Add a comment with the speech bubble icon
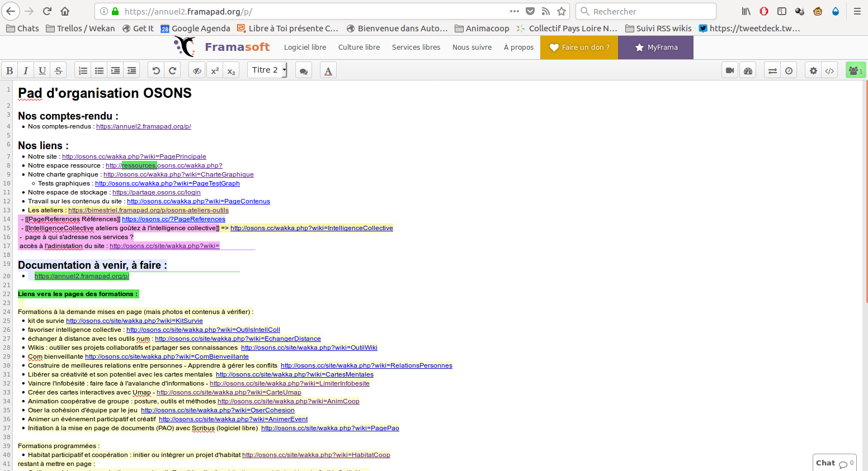This screenshot has width=868, height=471. pos(303,70)
